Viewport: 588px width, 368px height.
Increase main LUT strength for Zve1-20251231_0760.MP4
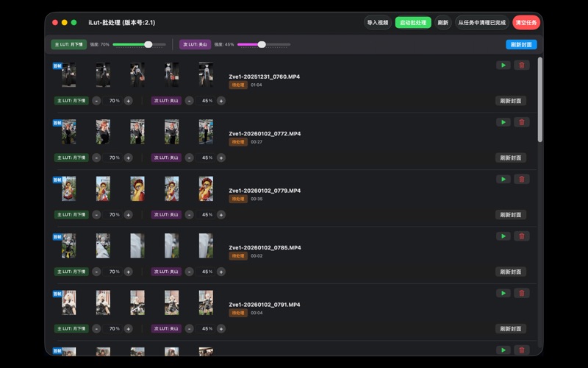128,101
